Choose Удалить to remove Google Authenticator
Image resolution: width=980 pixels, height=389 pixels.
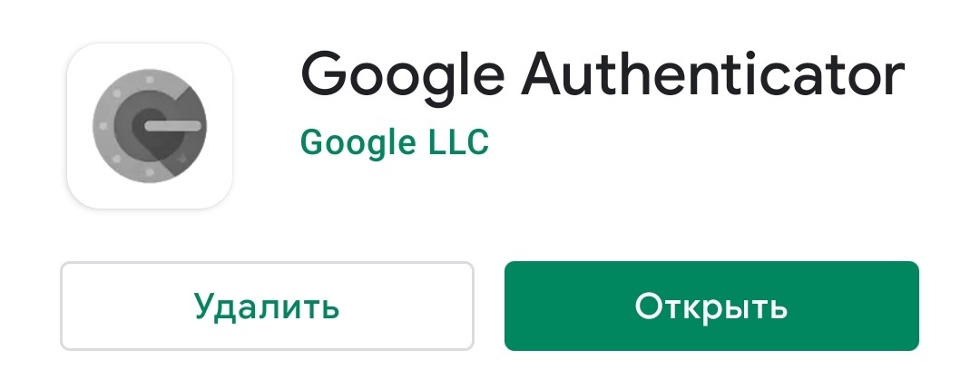pyautogui.click(x=267, y=306)
